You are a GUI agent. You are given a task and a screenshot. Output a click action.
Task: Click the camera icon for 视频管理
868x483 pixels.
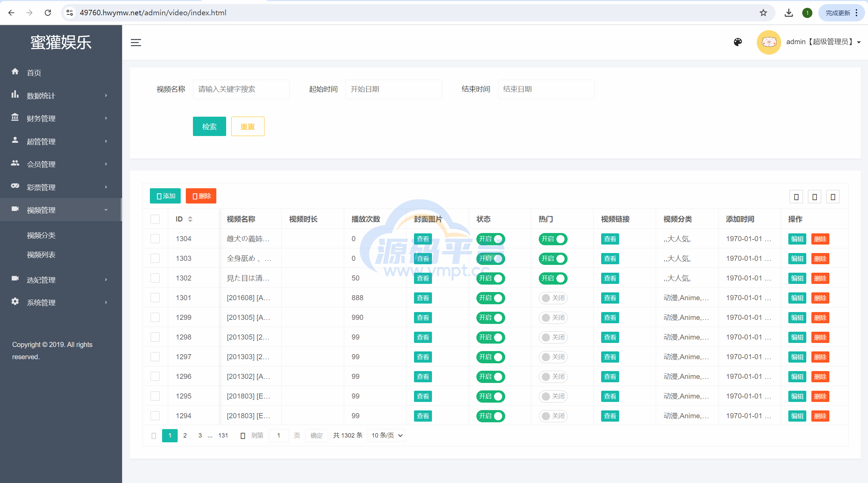tap(15, 209)
